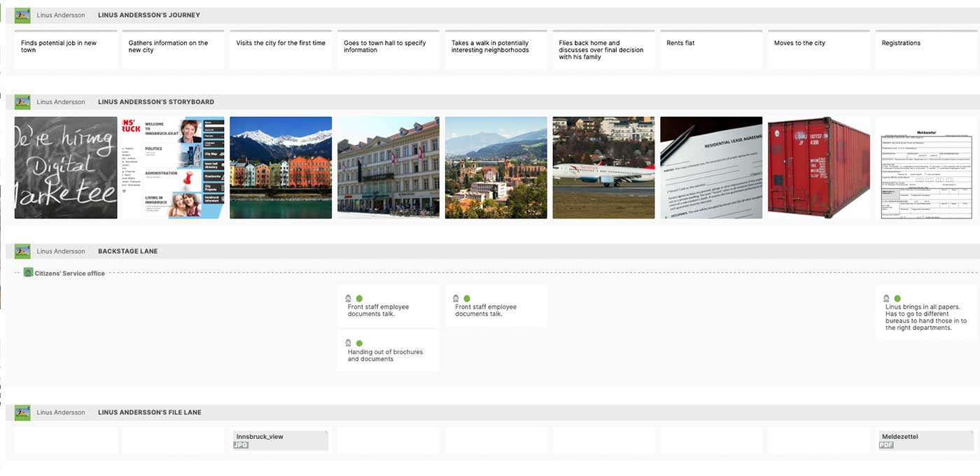This screenshot has height=476, width=980.
Task: Open the residential lease agreement image
Action: pyautogui.click(x=711, y=168)
